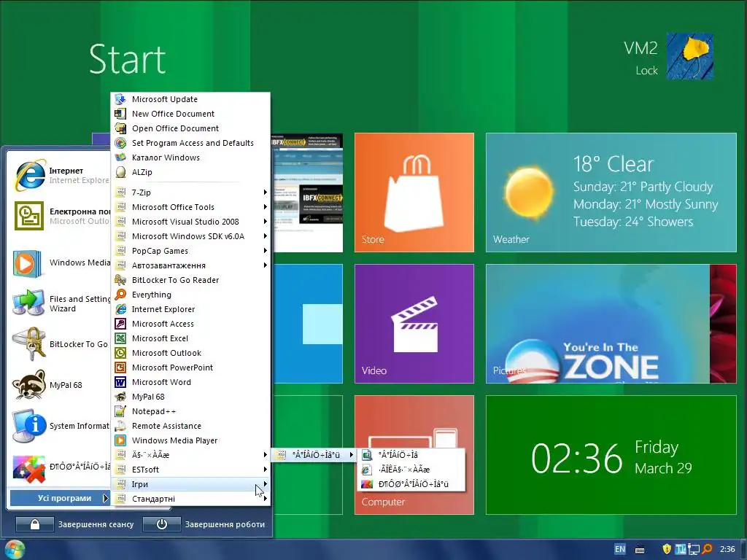Launch Microsoft Access
The height and width of the screenshot is (560, 747).
click(190, 324)
